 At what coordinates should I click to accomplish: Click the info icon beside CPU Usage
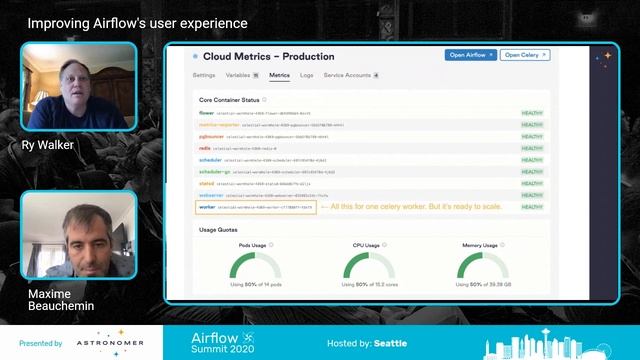click(384, 245)
